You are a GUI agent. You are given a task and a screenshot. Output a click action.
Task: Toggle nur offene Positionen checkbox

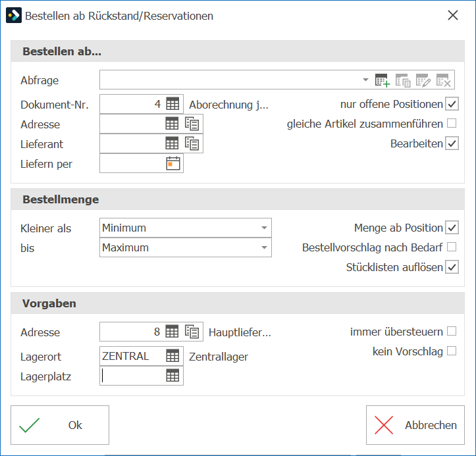pos(452,104)
